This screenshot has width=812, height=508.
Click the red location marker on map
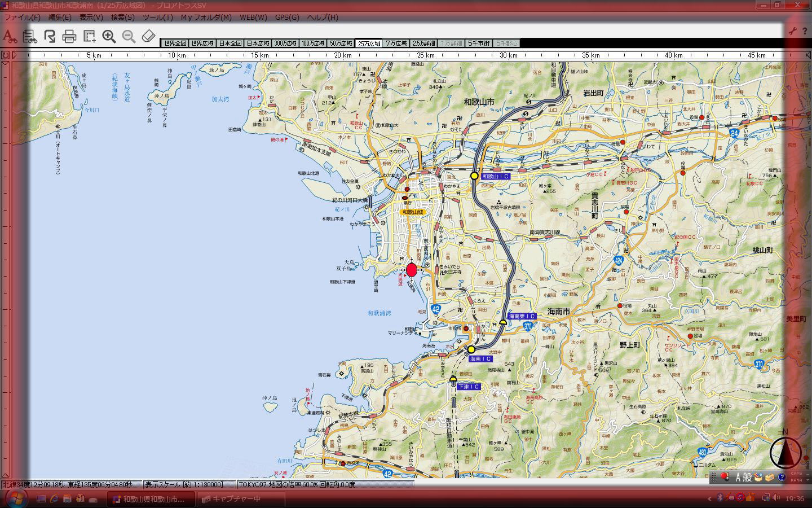pyautogui.click(x=412, y=270)
